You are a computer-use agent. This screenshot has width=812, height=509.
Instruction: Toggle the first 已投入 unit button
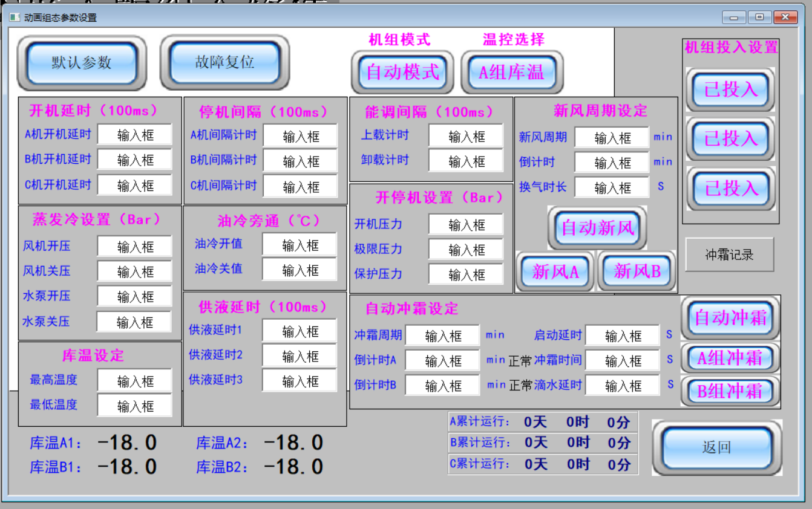click(x=730, y=89)
